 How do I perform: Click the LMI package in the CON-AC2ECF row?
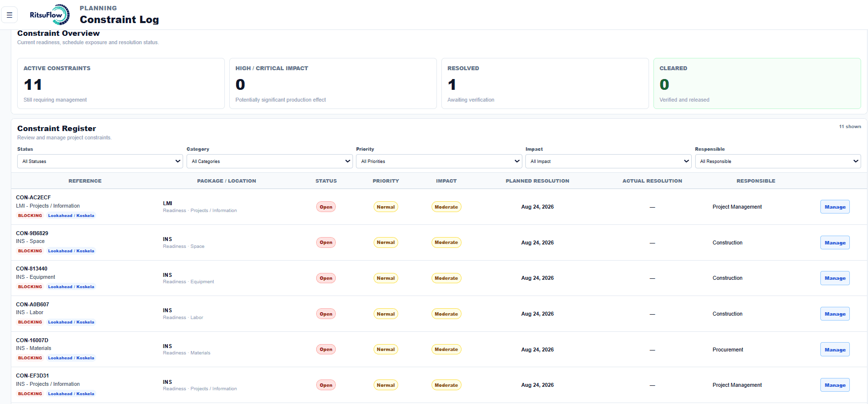click(x=167, y=203)
